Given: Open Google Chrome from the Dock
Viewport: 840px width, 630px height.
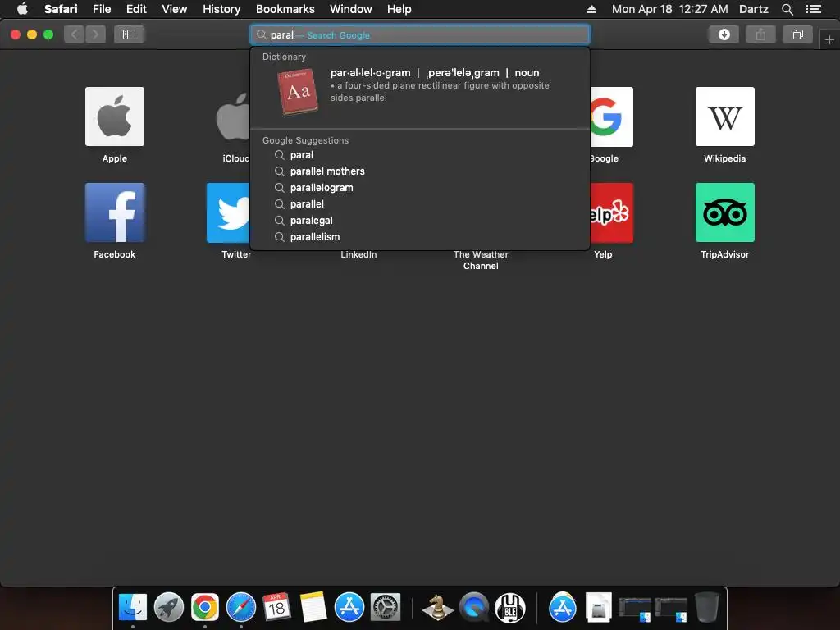Looking at the screenshot, I should click(204, 608).
